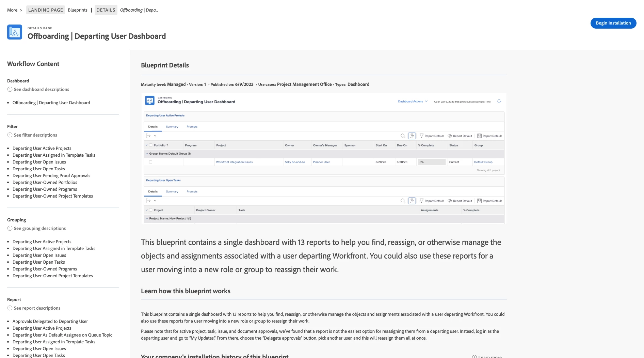Click the filter funnel icon in Active Projects toolbar
Viewport: 644px width, 358px height.
[421, 136]
